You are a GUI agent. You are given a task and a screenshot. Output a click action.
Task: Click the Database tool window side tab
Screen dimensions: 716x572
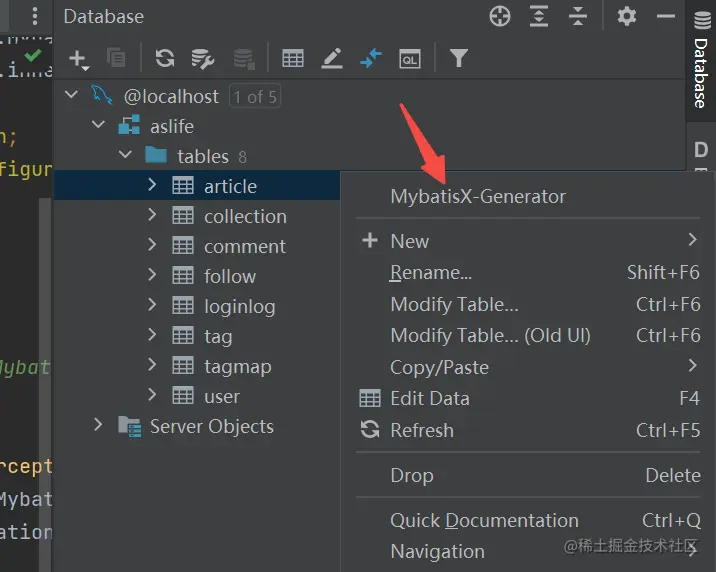click(x=701, y=61)
